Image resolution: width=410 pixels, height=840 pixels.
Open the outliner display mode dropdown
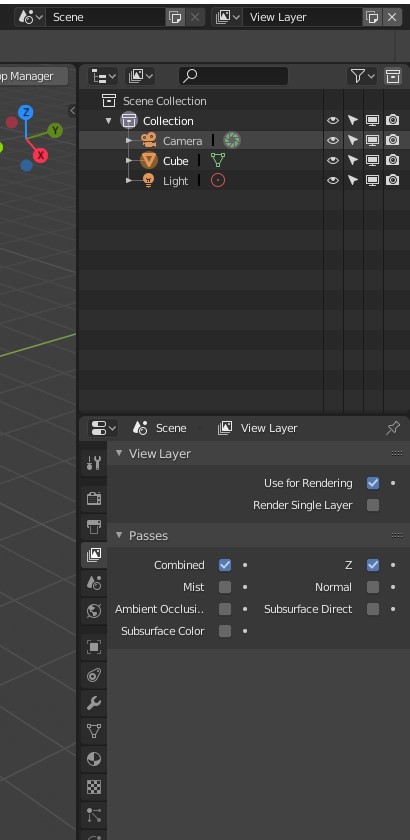click(102, 77)
